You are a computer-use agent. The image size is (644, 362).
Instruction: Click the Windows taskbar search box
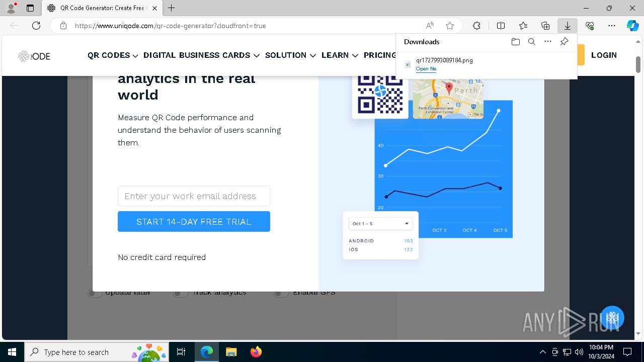[x=97, y=352]
